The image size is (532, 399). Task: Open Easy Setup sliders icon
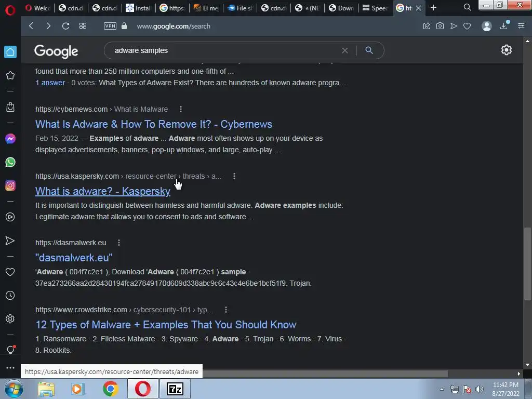tap(521, 26)
